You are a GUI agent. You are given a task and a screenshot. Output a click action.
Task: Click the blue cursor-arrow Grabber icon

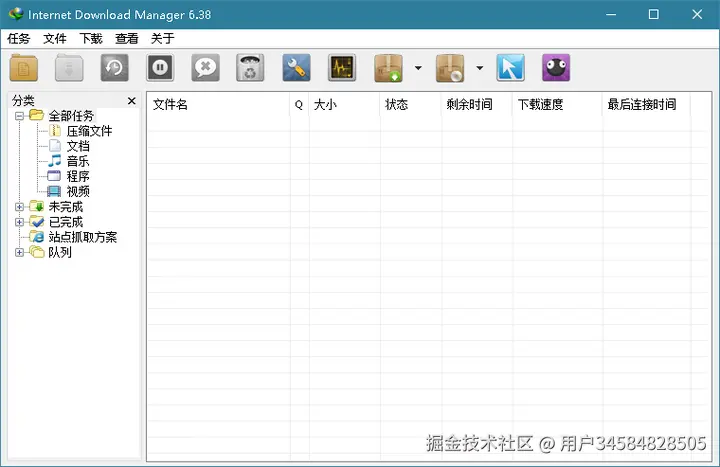510,68
